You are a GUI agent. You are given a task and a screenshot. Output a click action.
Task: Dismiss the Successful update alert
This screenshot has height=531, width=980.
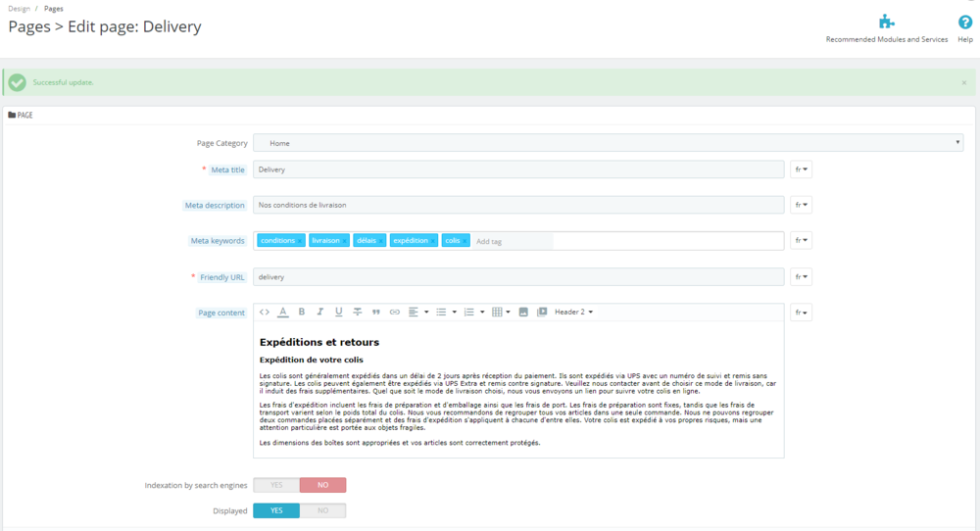pos(963,82)
